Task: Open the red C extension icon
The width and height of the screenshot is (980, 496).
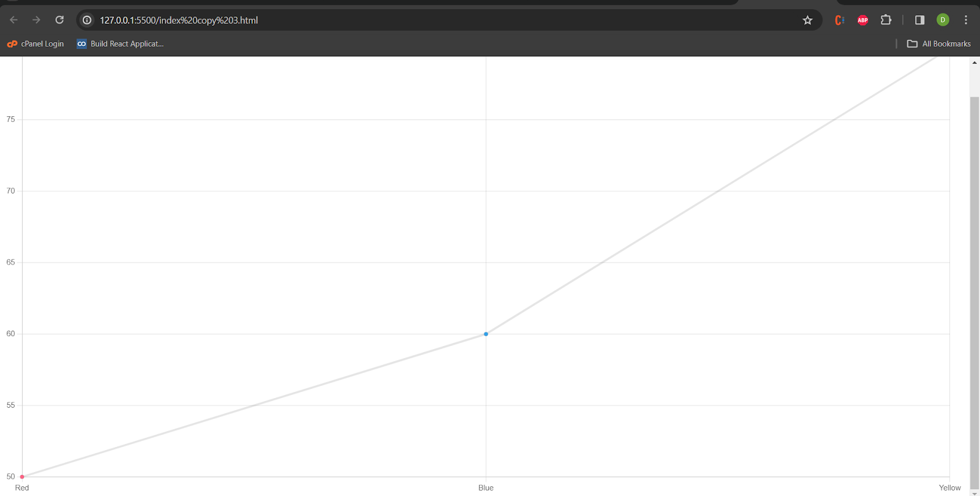Action: tap(840, 20)
